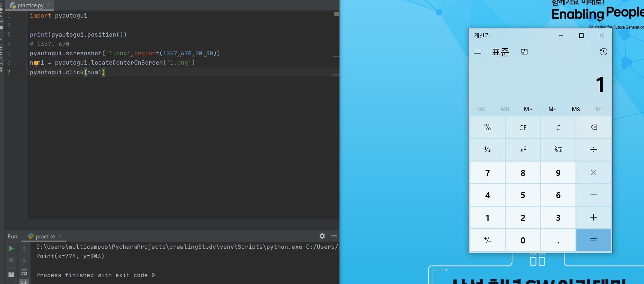The image size is (644, 284).
Task: Select the practice.py editor tab
Action: pos(30,5)
